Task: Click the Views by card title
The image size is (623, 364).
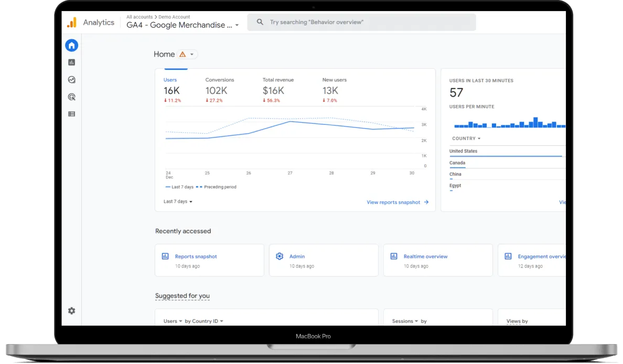Action: [517, 321]
